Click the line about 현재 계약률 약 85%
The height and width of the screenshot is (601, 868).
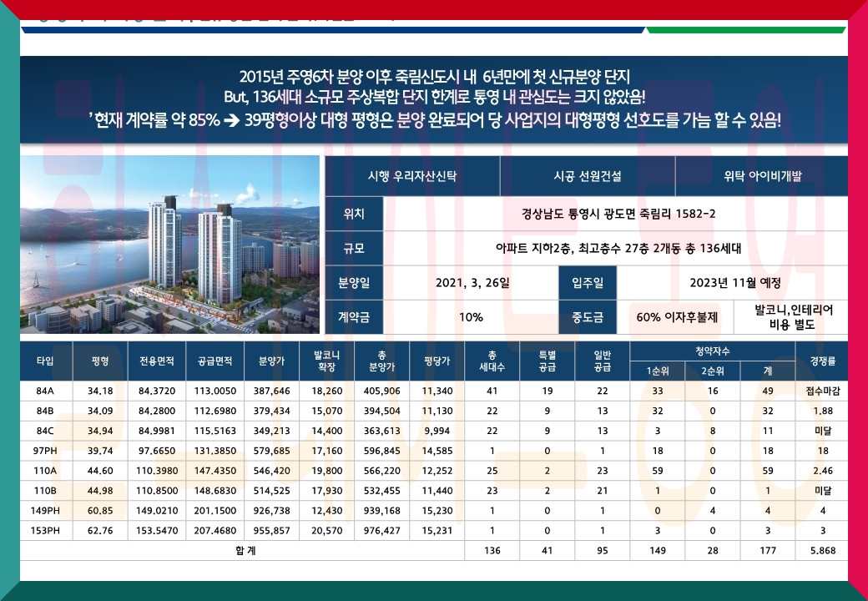click(435, 120)
